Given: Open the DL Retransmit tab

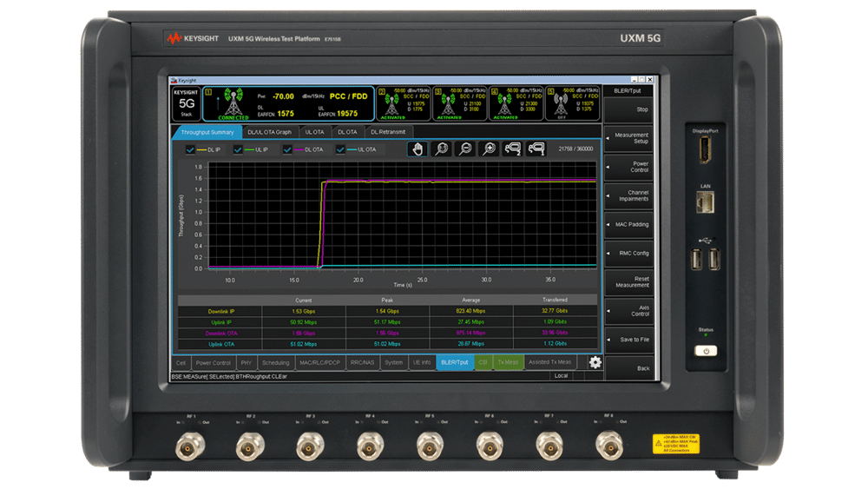Looking at the screenshot, I should [388, 132].
